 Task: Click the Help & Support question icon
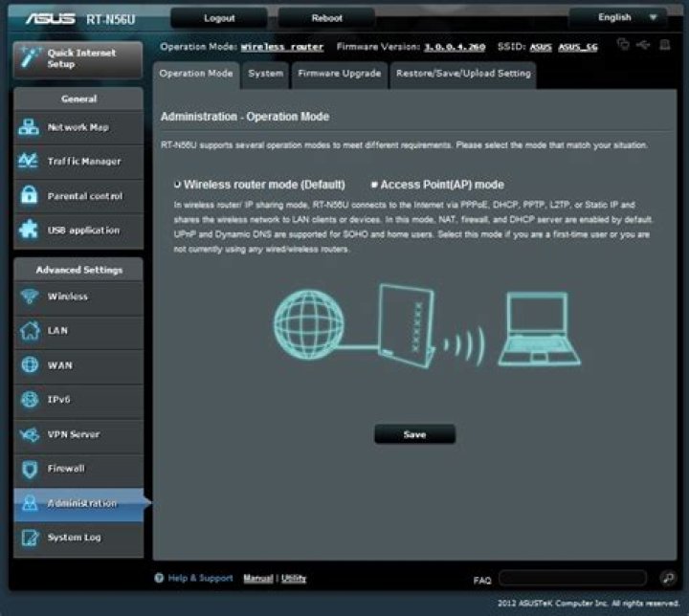159,578
